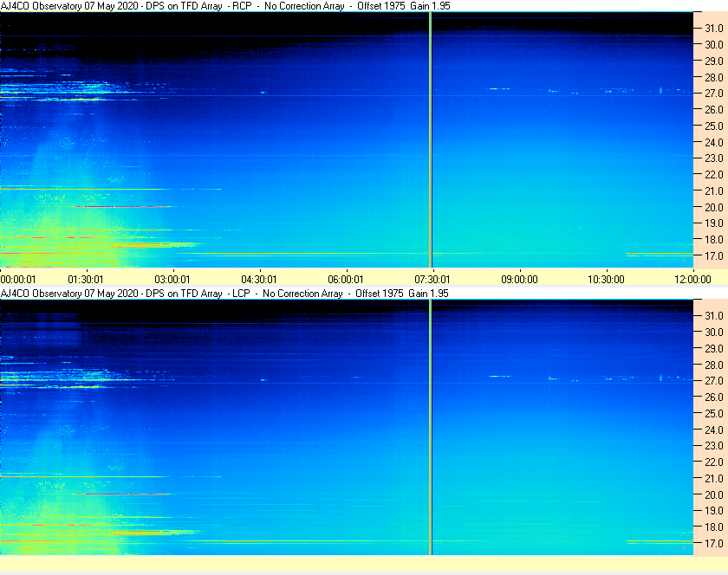Click the 22.0 frequency label on LCP axis

(x=714, y=462)
